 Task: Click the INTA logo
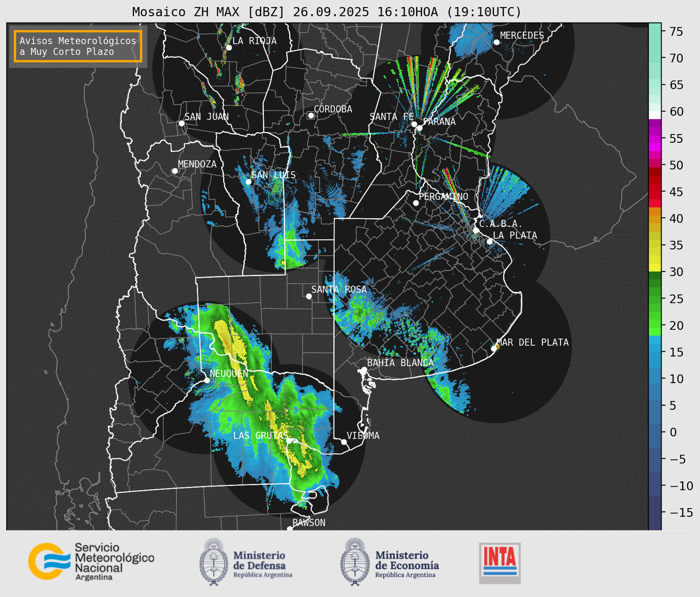point(500,563)
